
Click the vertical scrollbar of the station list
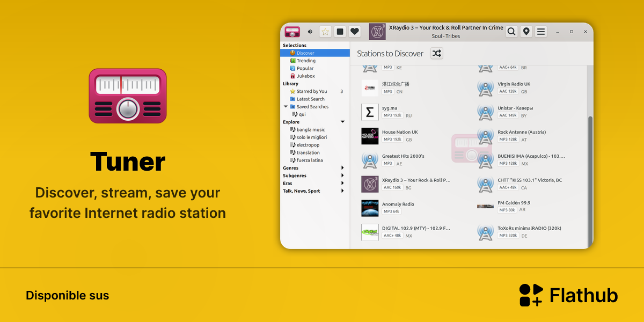590,180
